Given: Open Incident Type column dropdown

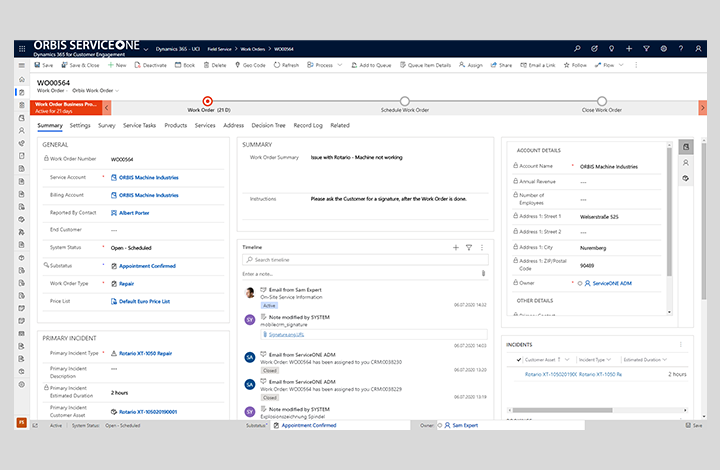Looking at the screenshot, I should pos(609,360).
